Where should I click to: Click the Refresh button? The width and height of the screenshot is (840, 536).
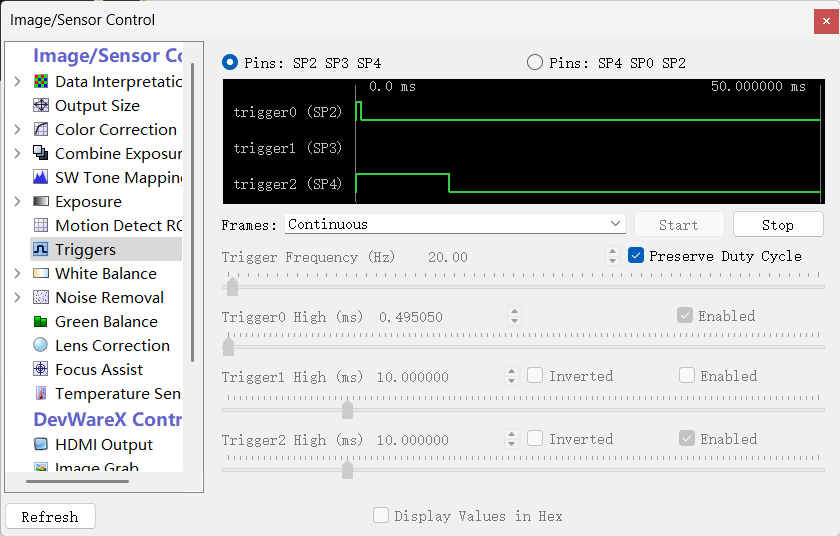(50, 517)
